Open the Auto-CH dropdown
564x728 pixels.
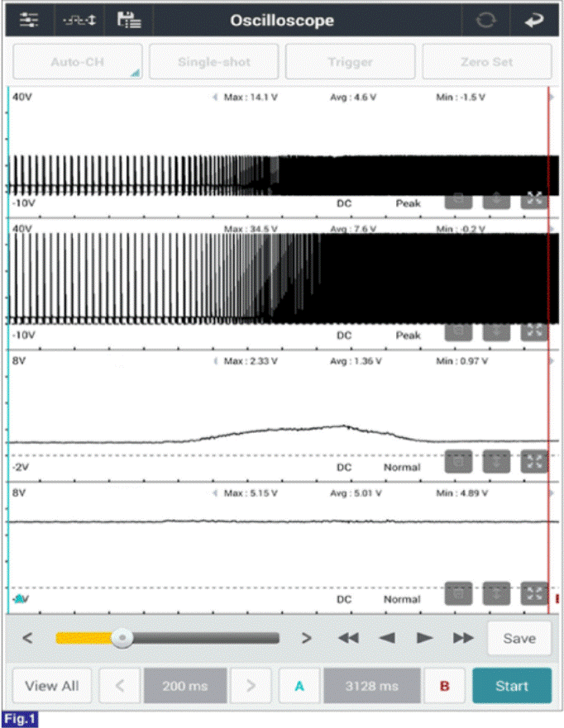point(77,62)
